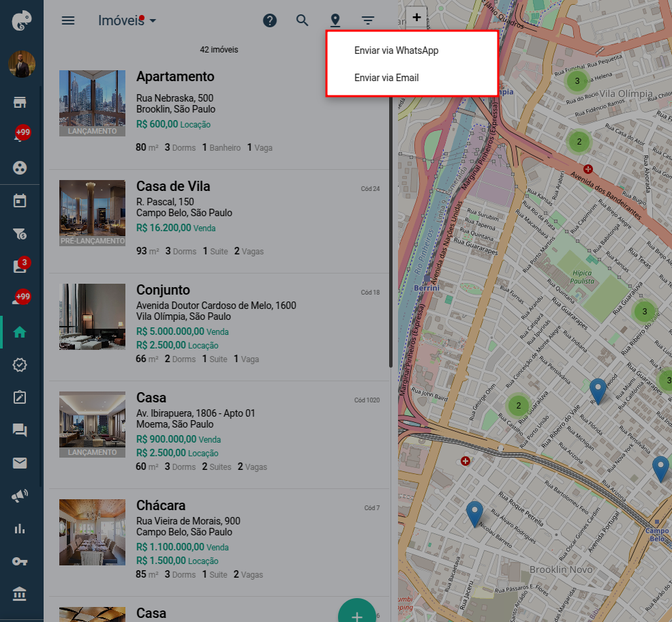The height and width of the screenshot is (622, 672).
Task: Select the blue map pin near Rua Miami
Action: click(x=598, y=391)
